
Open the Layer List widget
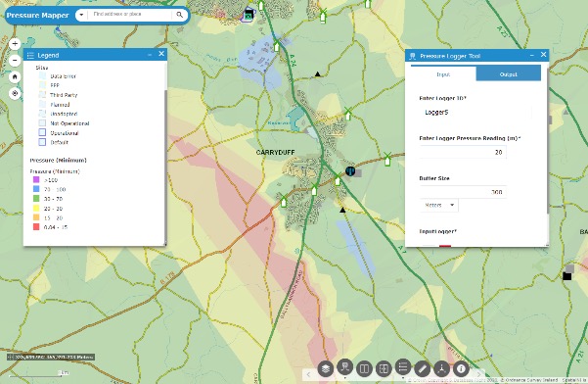coord(326,368)
